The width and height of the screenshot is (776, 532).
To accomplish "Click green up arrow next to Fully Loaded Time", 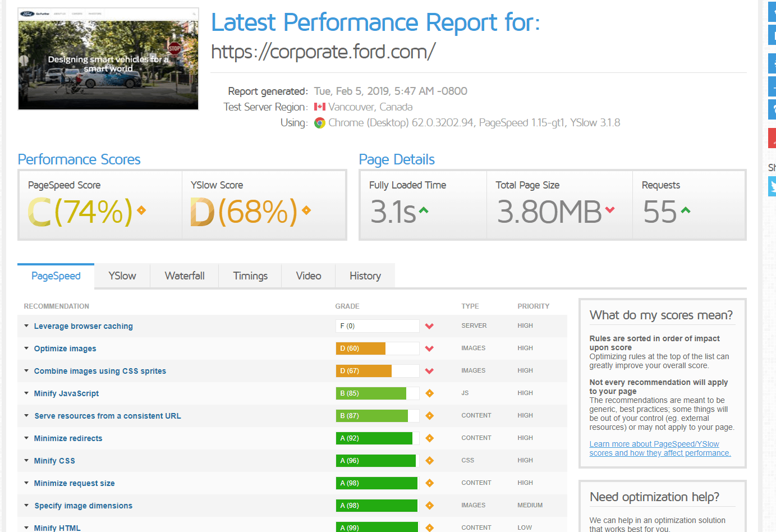I will coord(424,210).
